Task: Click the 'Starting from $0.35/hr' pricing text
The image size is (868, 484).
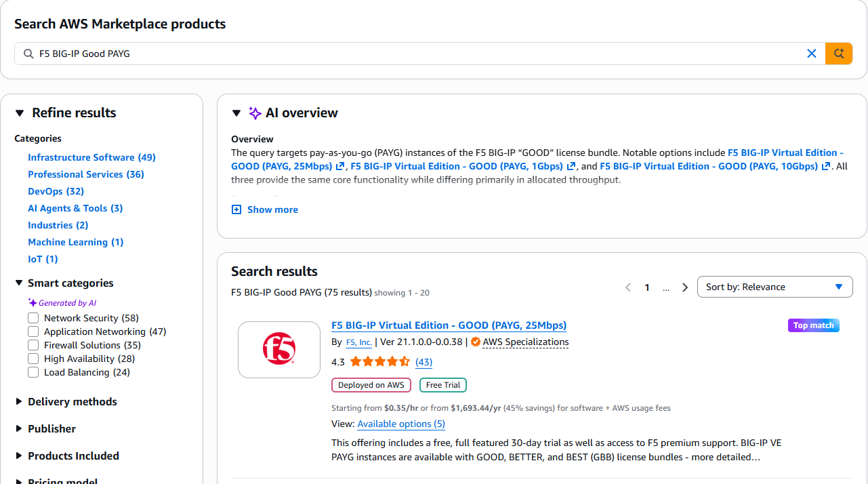Action: pyautogui.click(x=375, y=408)
